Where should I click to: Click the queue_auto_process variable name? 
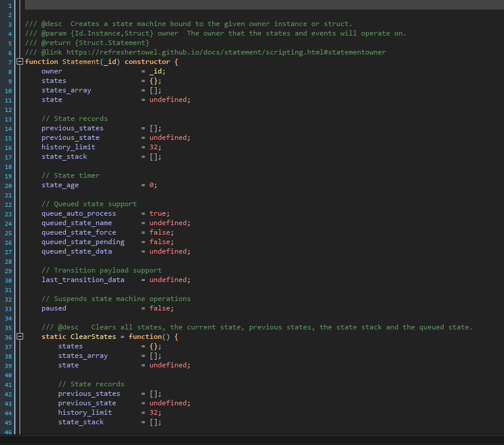[79, 213]
